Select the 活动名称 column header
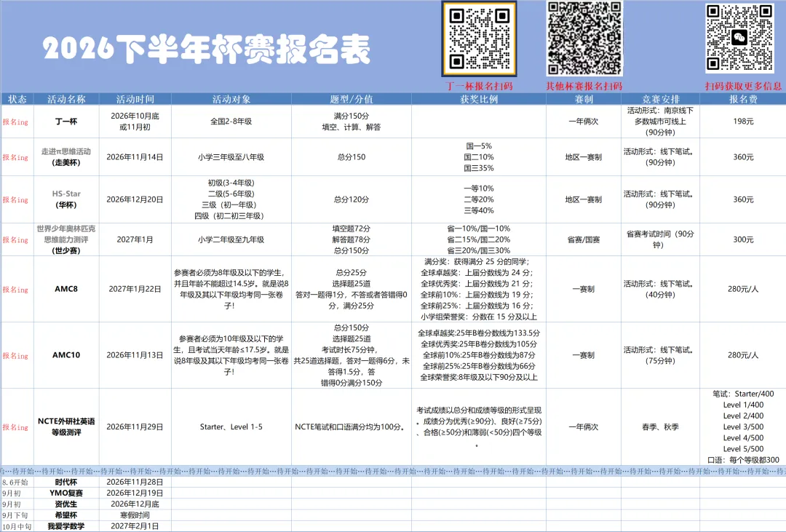The height and width of the screenshot is (532, 786). (x=66, y=99)
